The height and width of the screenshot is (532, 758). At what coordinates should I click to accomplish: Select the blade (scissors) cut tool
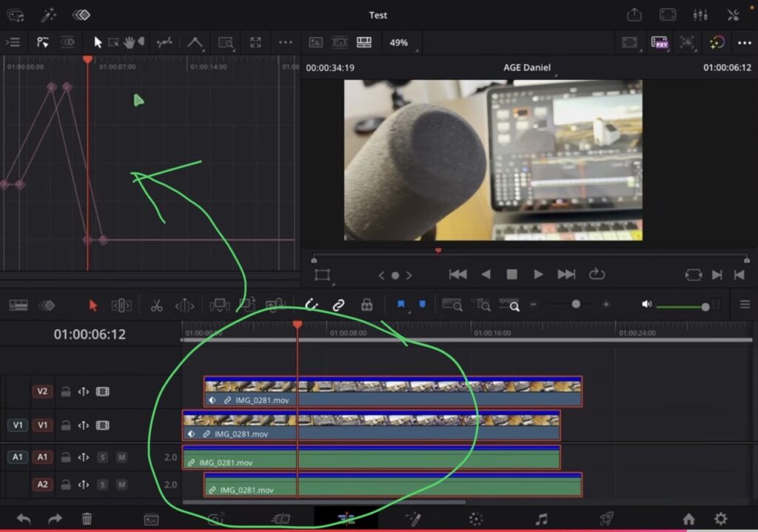tap(156, 306)
